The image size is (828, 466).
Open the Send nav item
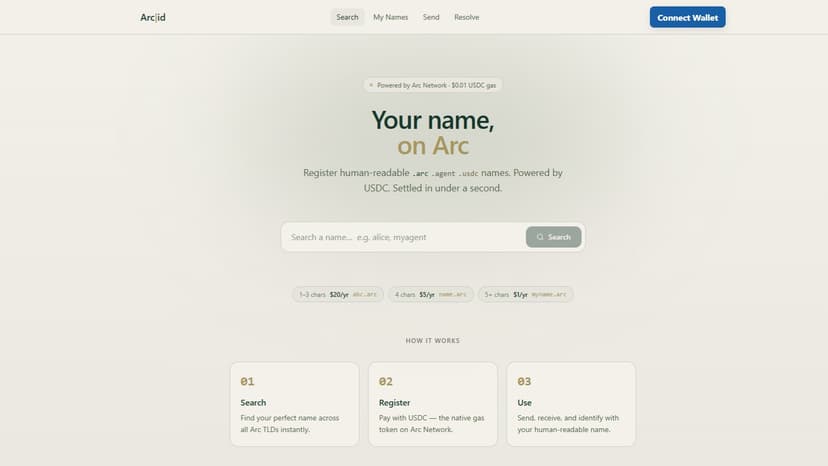431,17
